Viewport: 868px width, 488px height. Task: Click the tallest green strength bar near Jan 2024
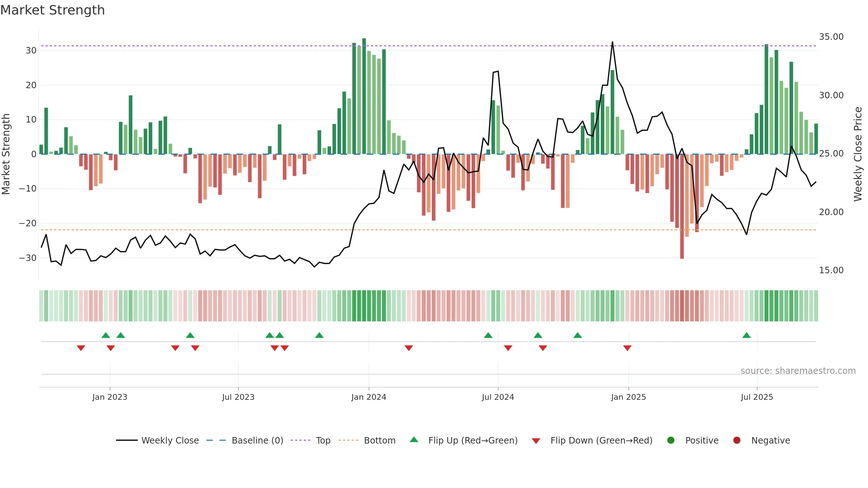tap(364, 96)
